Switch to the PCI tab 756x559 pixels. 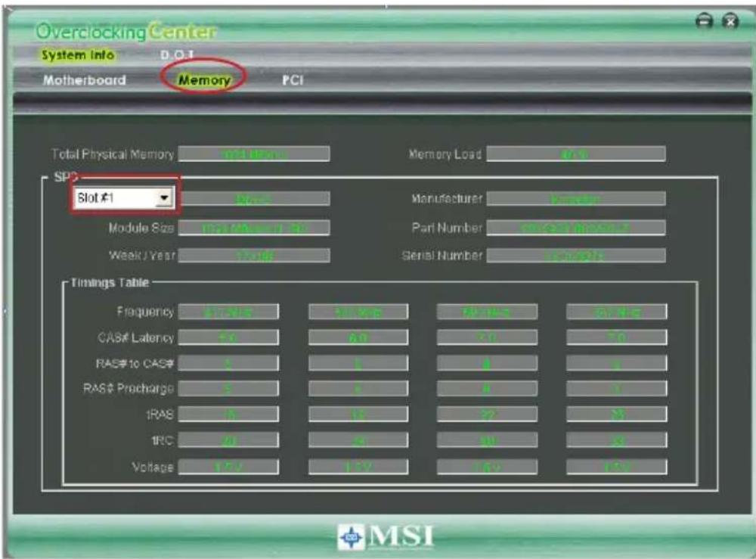[293, 79]
